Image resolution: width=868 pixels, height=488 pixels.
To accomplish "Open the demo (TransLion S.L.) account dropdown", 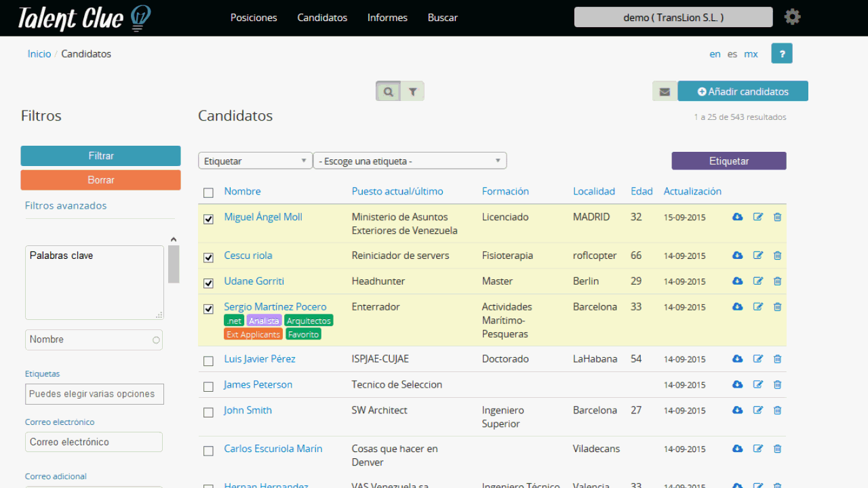I will [x=673, y=17].
